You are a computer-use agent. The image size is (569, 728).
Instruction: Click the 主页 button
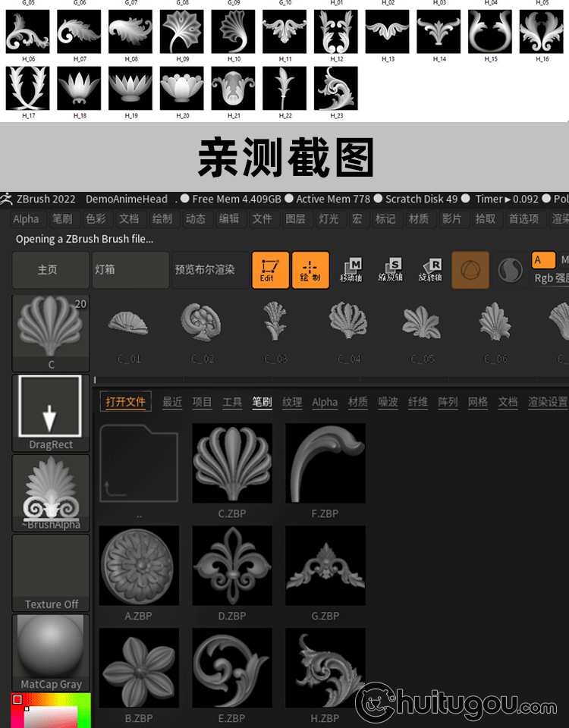(51, 270)
